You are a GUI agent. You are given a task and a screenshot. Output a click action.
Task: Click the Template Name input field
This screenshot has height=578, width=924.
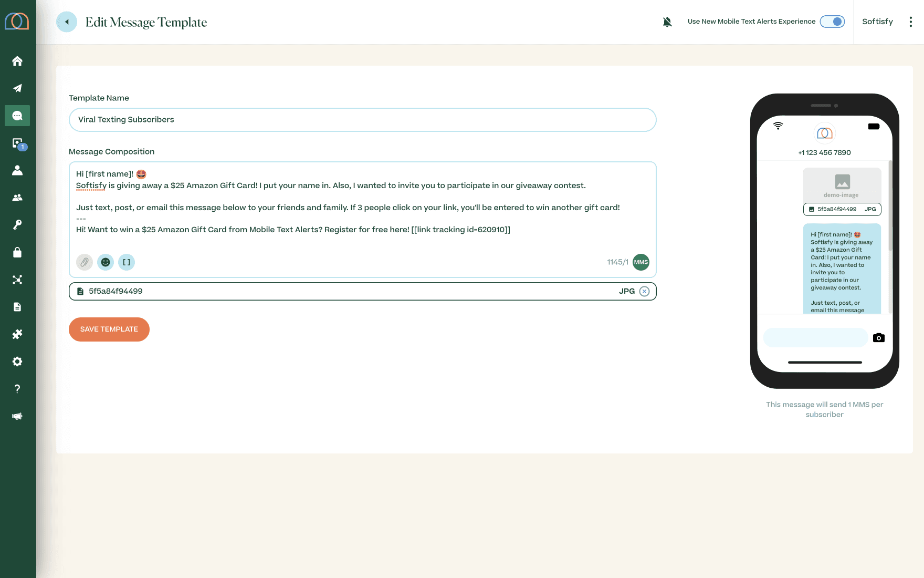(x=362, y=120)
